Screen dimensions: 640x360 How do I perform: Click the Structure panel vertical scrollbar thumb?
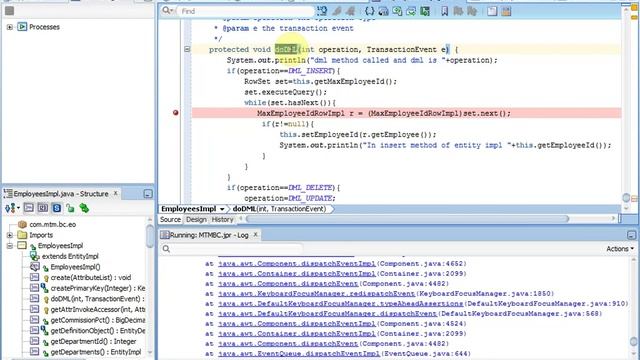150,236
